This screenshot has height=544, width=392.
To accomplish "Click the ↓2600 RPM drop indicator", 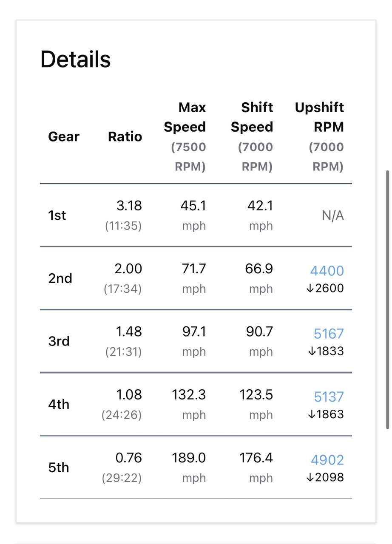I will [325, 289].
